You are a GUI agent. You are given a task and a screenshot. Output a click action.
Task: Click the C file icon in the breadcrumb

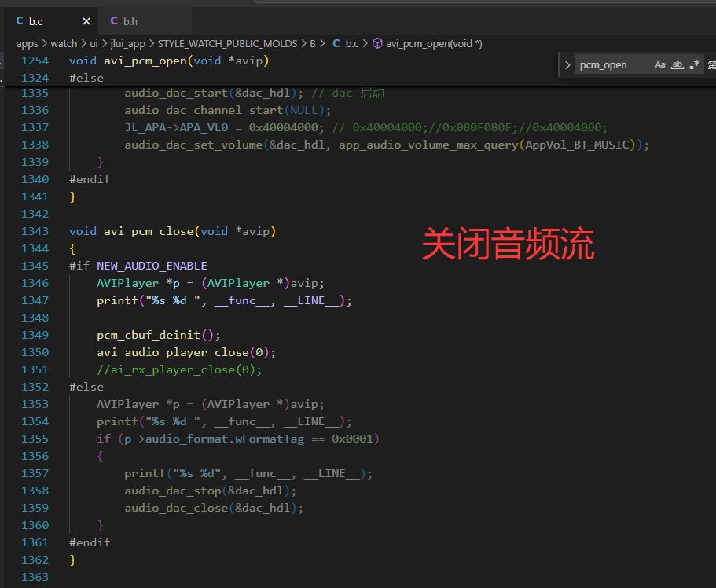click(x=336, y=43)
